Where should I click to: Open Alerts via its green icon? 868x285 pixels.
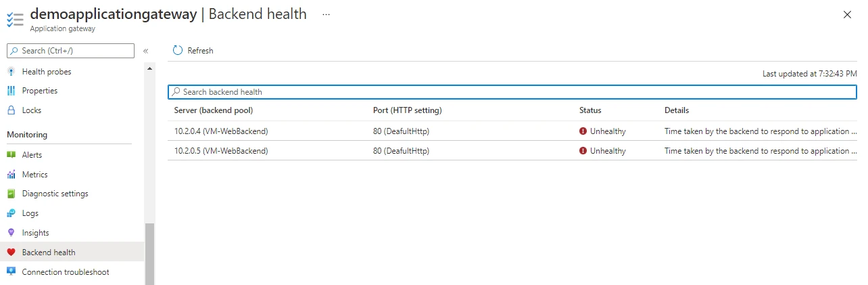11,155
